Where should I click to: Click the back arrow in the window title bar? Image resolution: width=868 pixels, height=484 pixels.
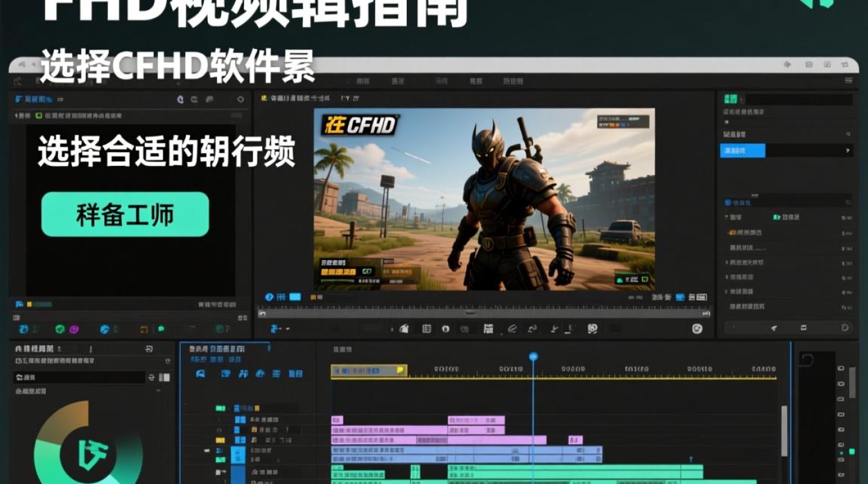[21, 65]
